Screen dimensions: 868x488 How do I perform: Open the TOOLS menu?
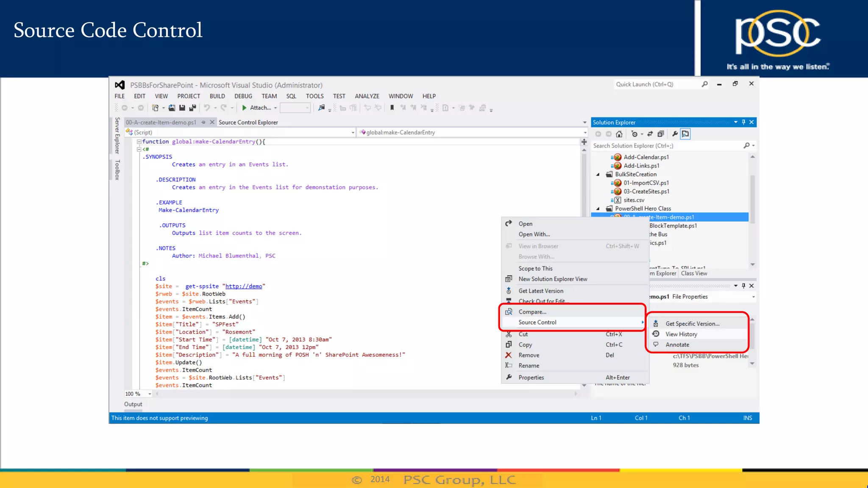tap(314, 96)
